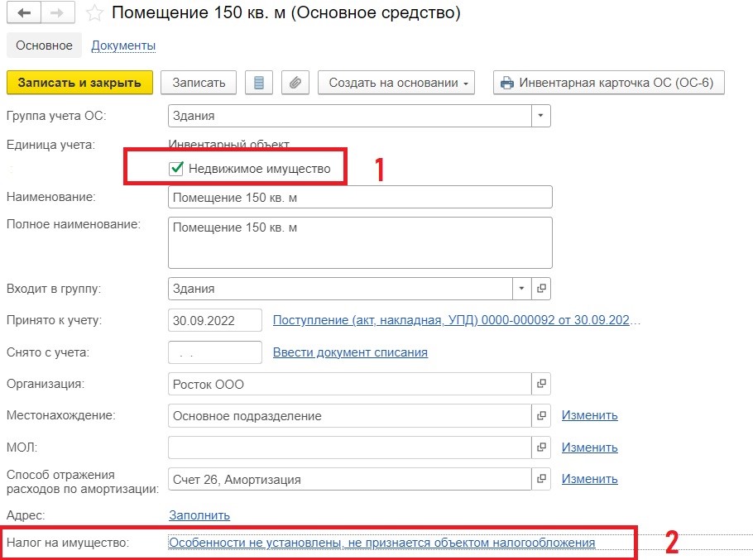Open the Налог на имущество settings link
The height and width of the screenshot is (560, 753).
tap(381, 543)
